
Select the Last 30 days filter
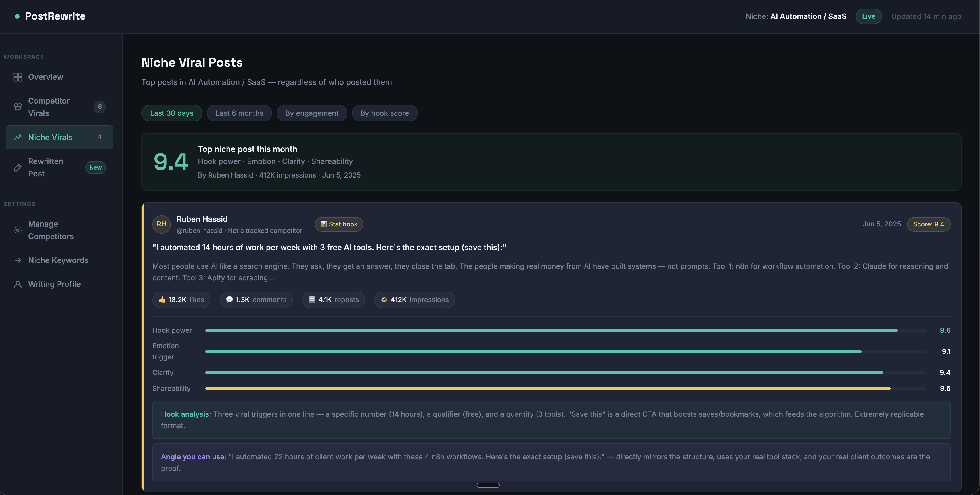point(172,113)
